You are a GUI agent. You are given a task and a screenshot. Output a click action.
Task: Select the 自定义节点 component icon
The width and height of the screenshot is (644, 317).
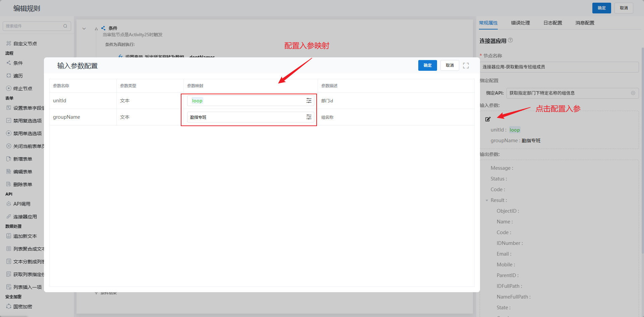coord(9,43)
